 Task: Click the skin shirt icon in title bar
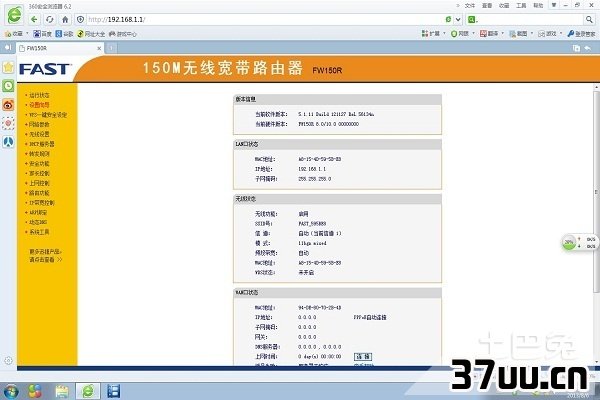tap(554, 5)
